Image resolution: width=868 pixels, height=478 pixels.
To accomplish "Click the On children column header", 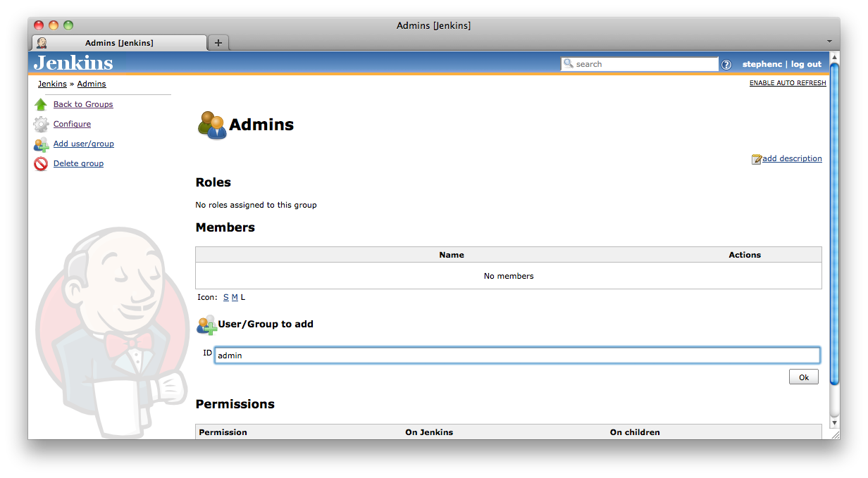I will [x=635, y=432].
